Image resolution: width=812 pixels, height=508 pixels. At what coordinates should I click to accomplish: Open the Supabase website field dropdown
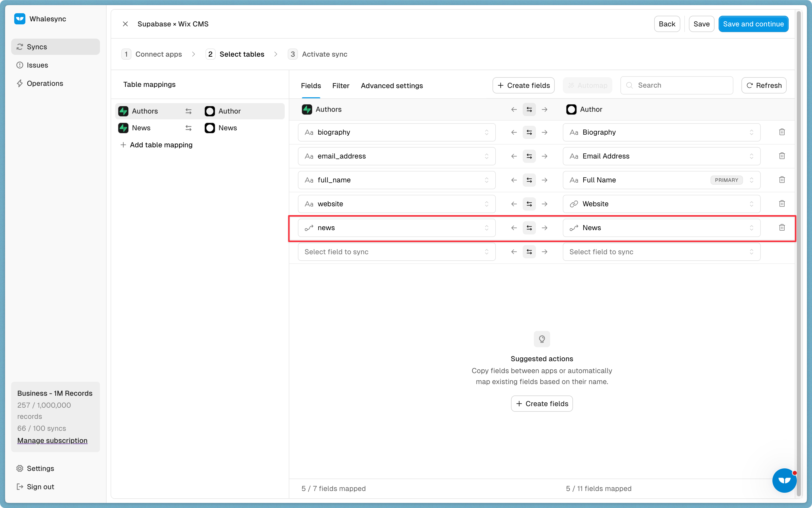(397, 204)
